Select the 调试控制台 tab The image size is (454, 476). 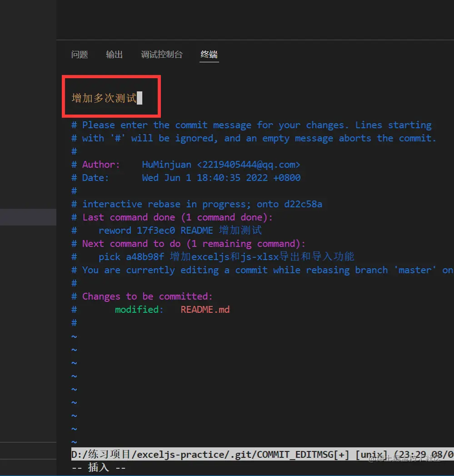tap(162, 55)
